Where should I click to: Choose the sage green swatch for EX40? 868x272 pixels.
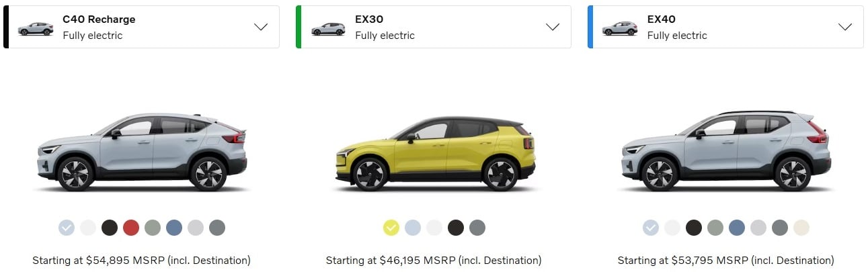[x=715, y=228]
